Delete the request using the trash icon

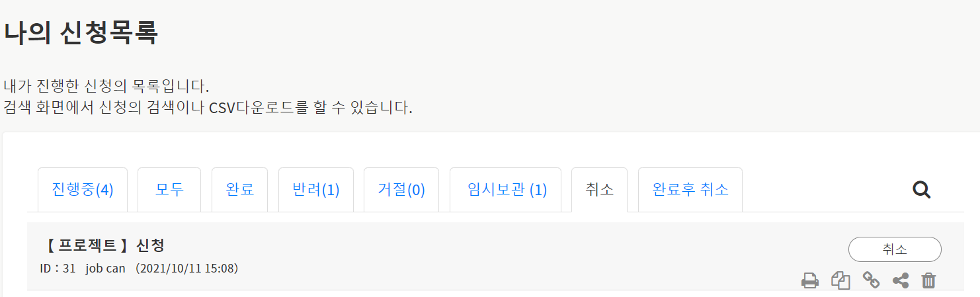pyautogui.click(x=929, y=280)
